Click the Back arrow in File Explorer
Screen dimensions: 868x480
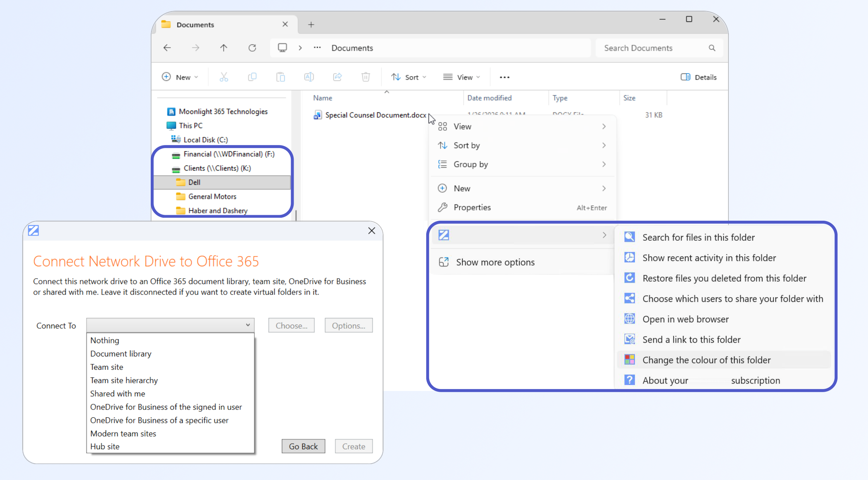coord(167,48)
